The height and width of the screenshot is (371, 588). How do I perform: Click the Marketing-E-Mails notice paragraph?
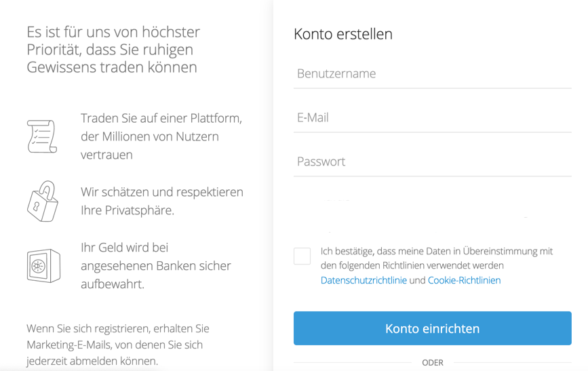[x=117, y=345]
